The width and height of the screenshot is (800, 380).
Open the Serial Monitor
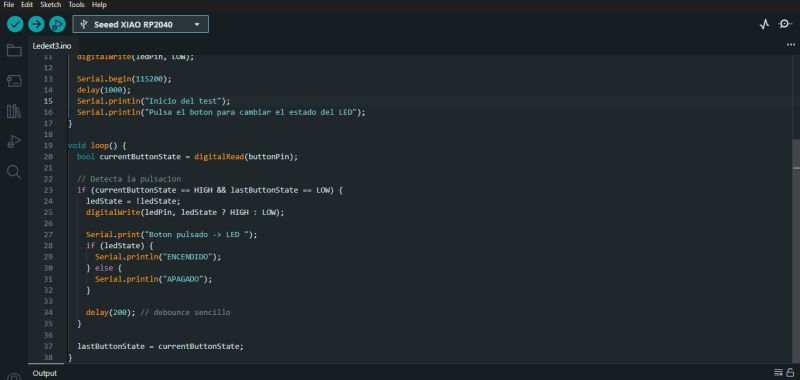(x=785, y=24)
